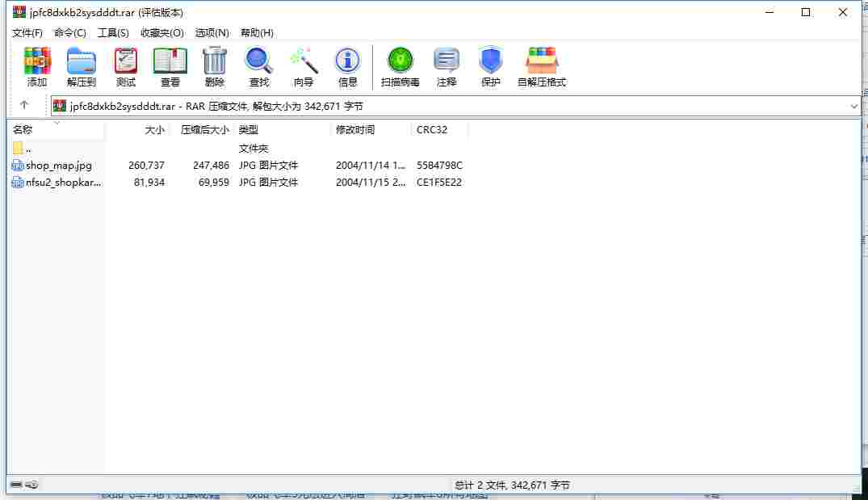The height and width of the screenshot is (500, 868).
Task: Open the Tools (工具) menu
Action: (113, 32)
